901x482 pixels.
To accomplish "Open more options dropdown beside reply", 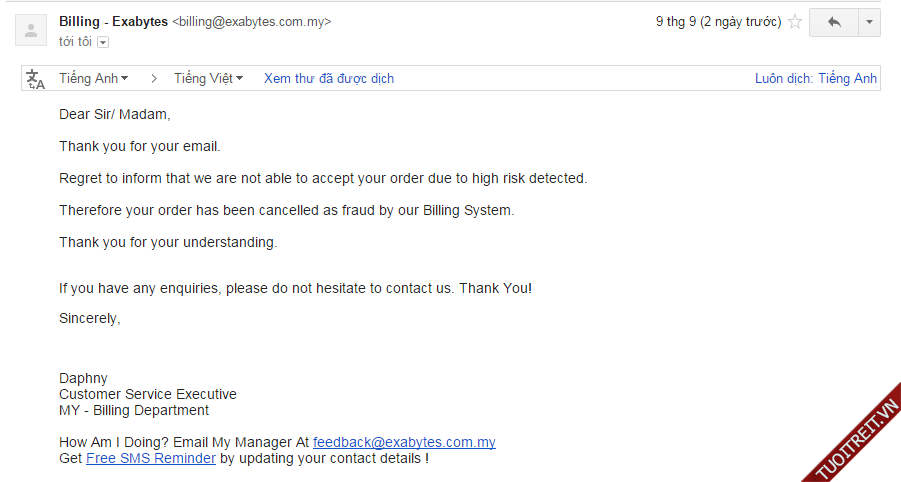I will 869,22.
